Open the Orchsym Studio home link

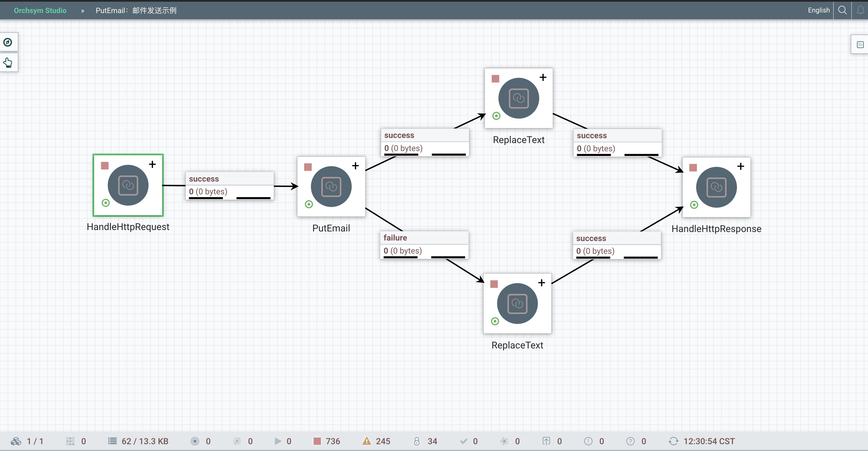[x=40, y=10]
